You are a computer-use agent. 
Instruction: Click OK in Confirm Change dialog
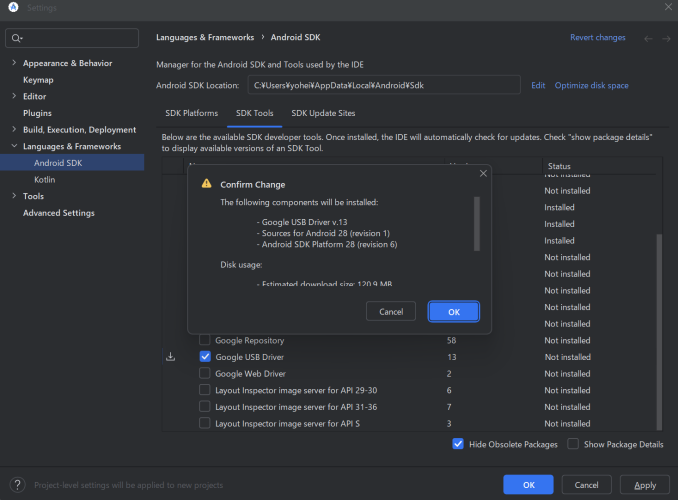click(x=454, y=312)
